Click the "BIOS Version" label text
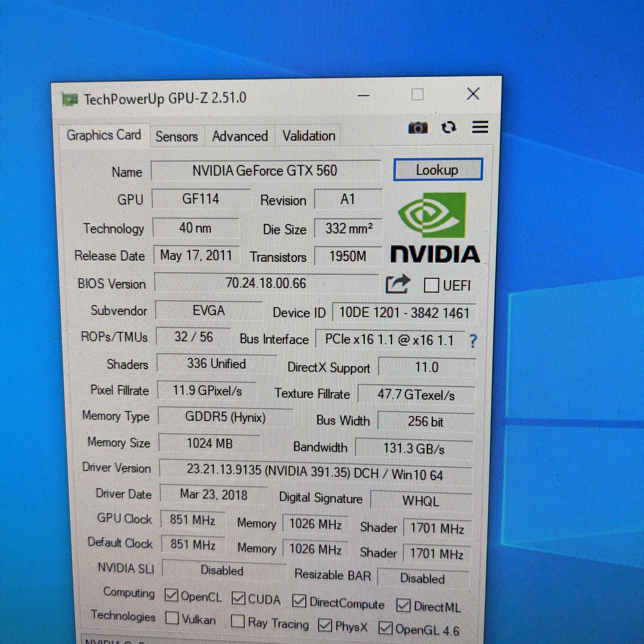644x644 pixels. [112, 284]
